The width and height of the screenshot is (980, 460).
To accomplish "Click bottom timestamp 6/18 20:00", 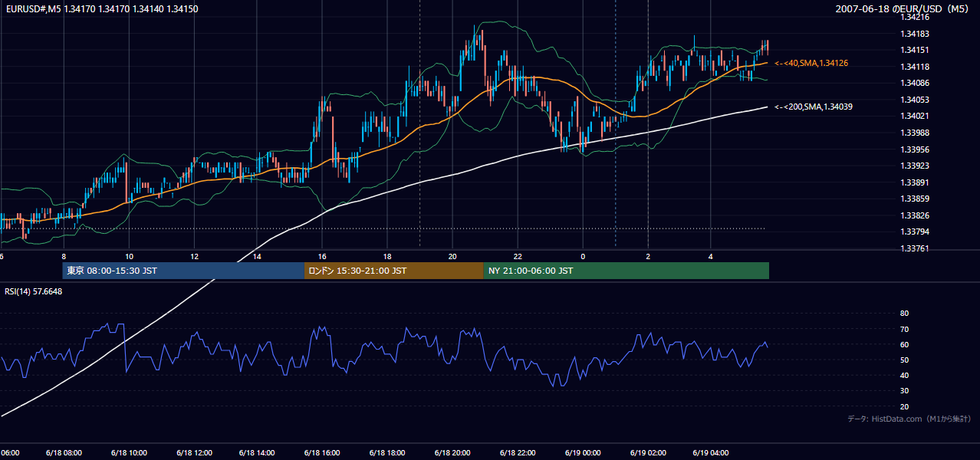I will point(452,453).
